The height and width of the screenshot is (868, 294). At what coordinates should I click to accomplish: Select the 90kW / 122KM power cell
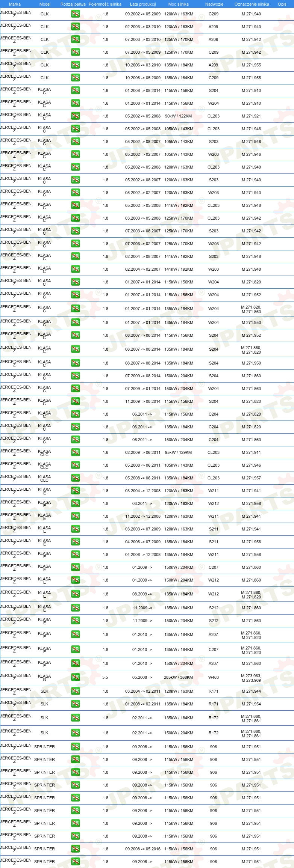[179, 116]
